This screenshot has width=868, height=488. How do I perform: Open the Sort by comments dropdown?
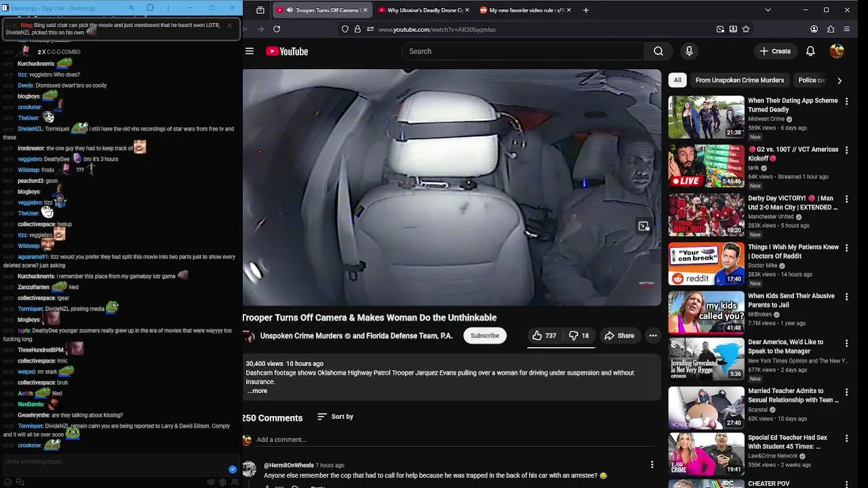click(335, 417)
